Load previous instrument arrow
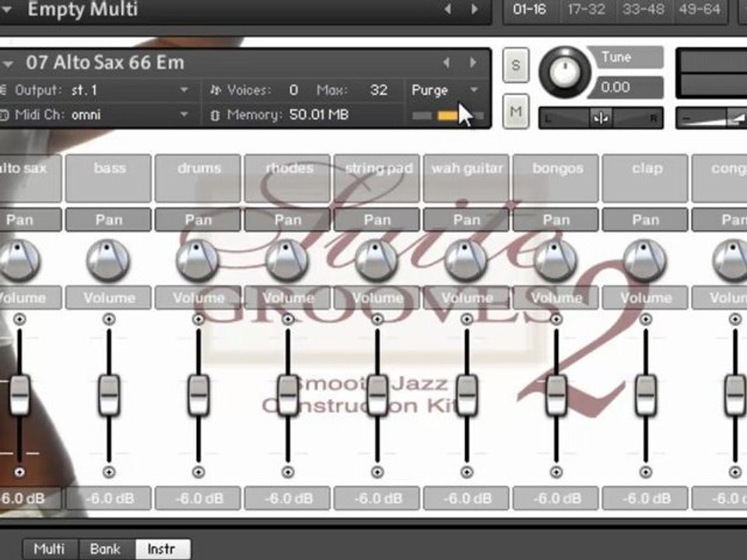The width and height of the screenshot is (747, 560). point(446,62)
